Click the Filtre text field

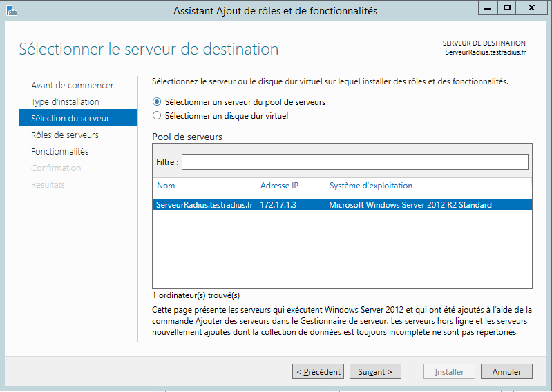click(354, 161)
